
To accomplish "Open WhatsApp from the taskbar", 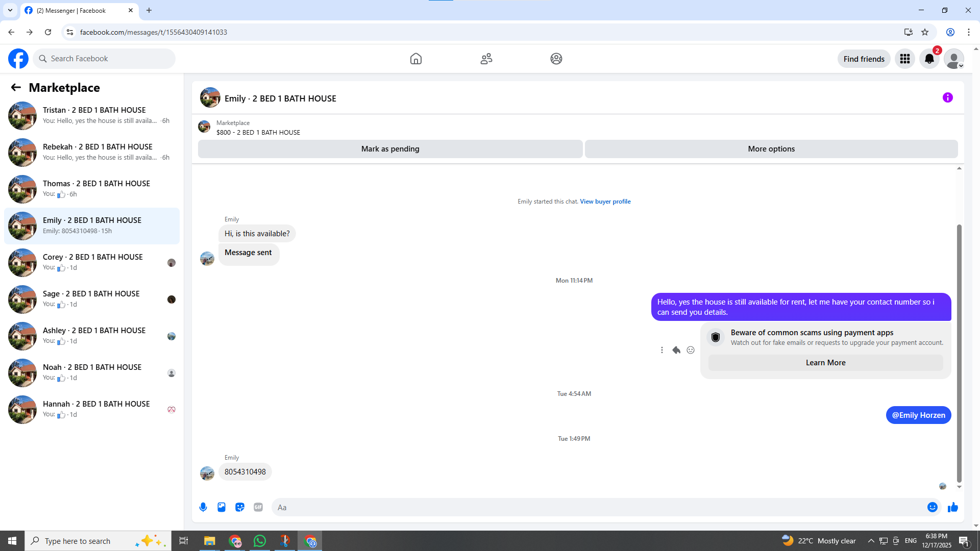I will tap(260, 541).
